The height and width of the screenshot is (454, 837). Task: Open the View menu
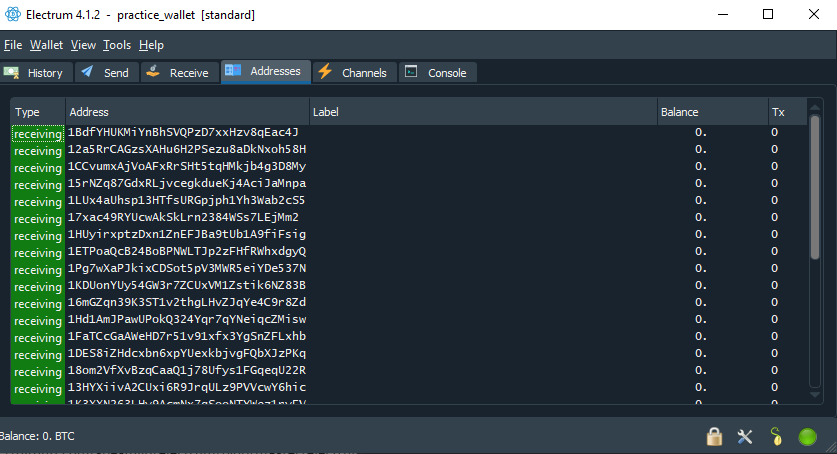[x=83, y=45]
